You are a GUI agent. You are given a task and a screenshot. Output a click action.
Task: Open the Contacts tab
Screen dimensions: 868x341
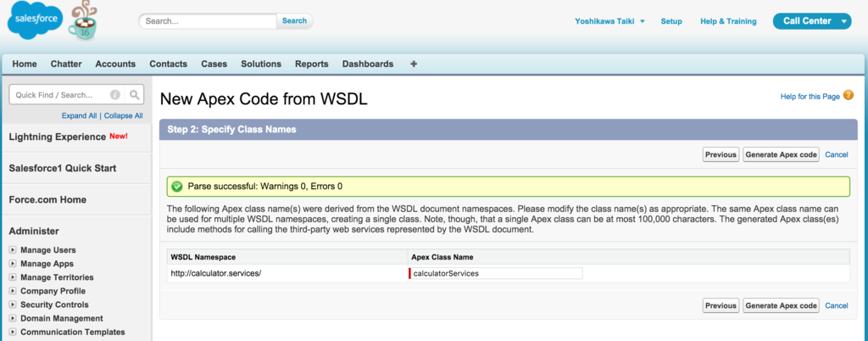tap(169, 64)
